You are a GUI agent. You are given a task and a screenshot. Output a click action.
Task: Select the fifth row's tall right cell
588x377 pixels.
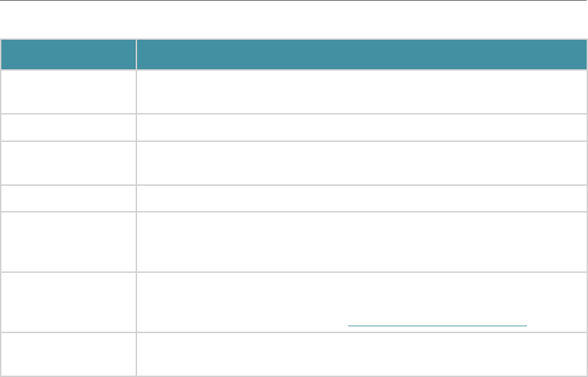[x=361, y=240]
